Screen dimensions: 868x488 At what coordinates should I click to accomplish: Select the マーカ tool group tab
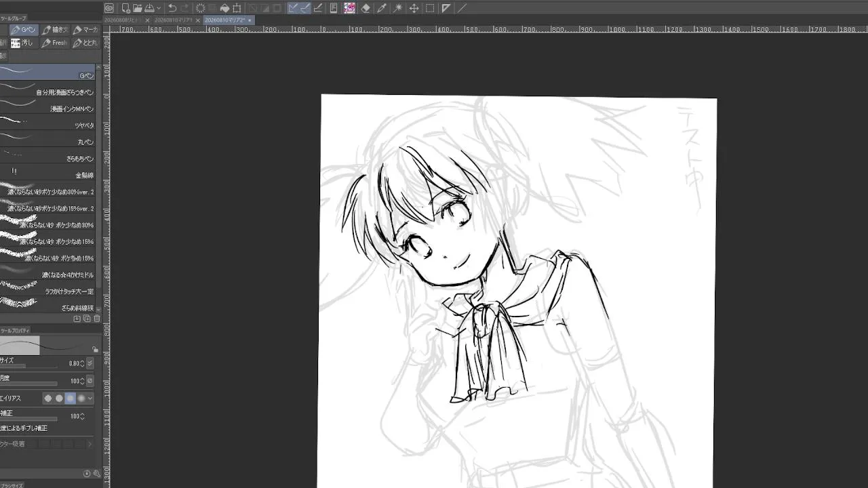pyautogui.click(x=85, y=29)
